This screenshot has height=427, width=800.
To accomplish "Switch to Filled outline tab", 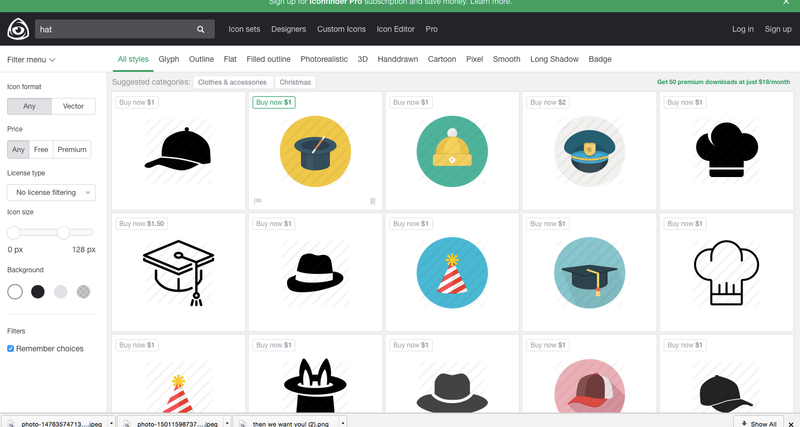I will (x=268, y=59).
